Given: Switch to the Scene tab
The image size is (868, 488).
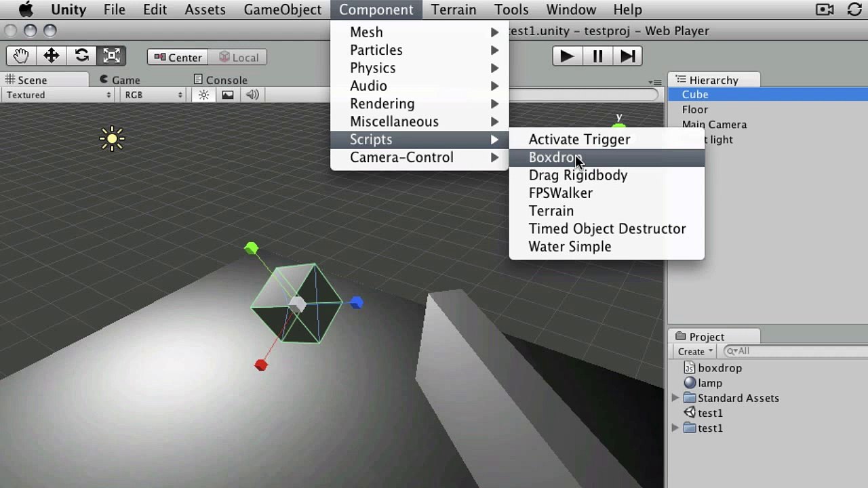Looking at the screenshot, I should [45, 80].
